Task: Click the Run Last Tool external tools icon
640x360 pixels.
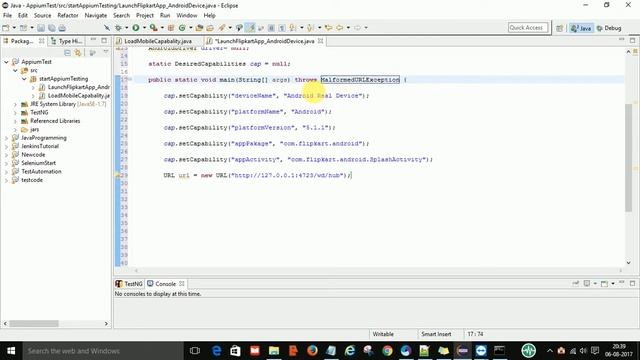Action: tap(153, 28)
